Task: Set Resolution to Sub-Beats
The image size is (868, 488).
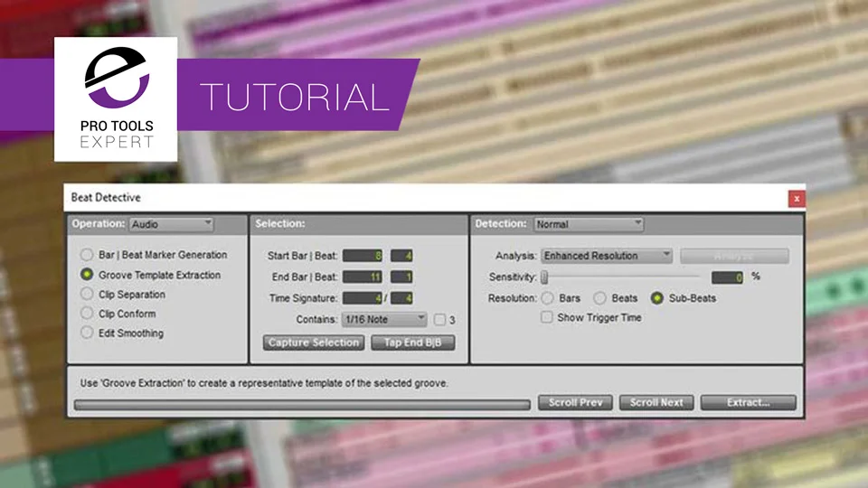Action: click(657, 298)
